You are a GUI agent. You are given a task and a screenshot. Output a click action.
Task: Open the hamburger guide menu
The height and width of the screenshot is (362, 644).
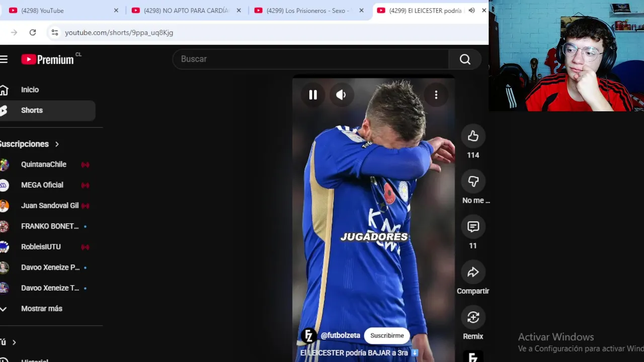(4, 59)
